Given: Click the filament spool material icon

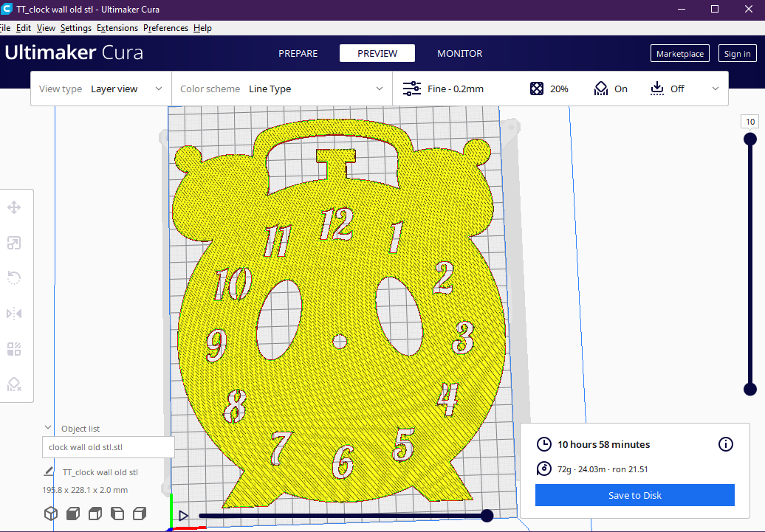Looking at the screenshot, I should [544, 469].
